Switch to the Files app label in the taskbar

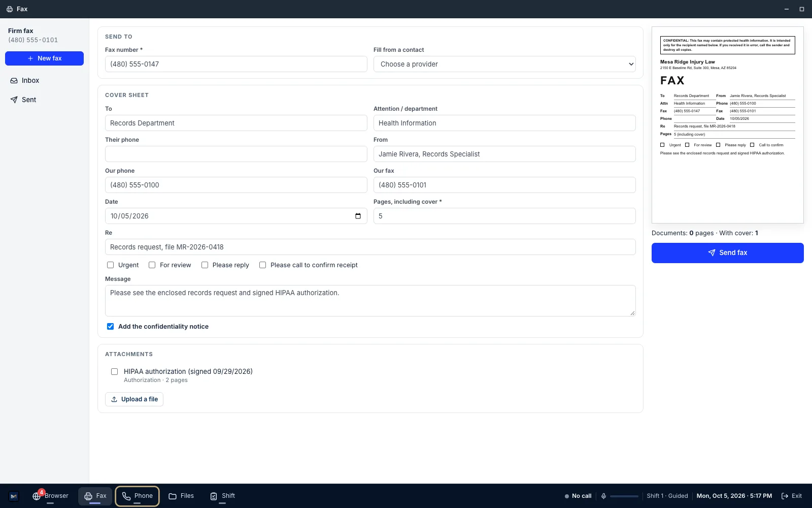pos(187,496)
